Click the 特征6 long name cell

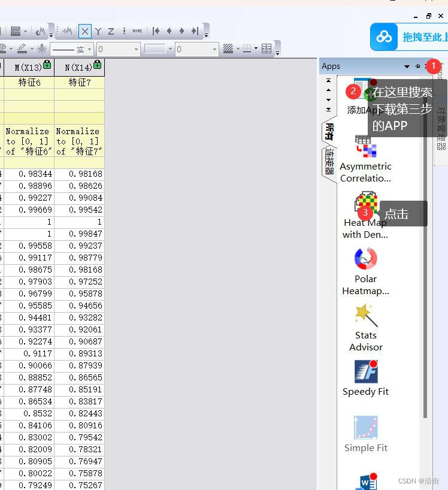29,83
